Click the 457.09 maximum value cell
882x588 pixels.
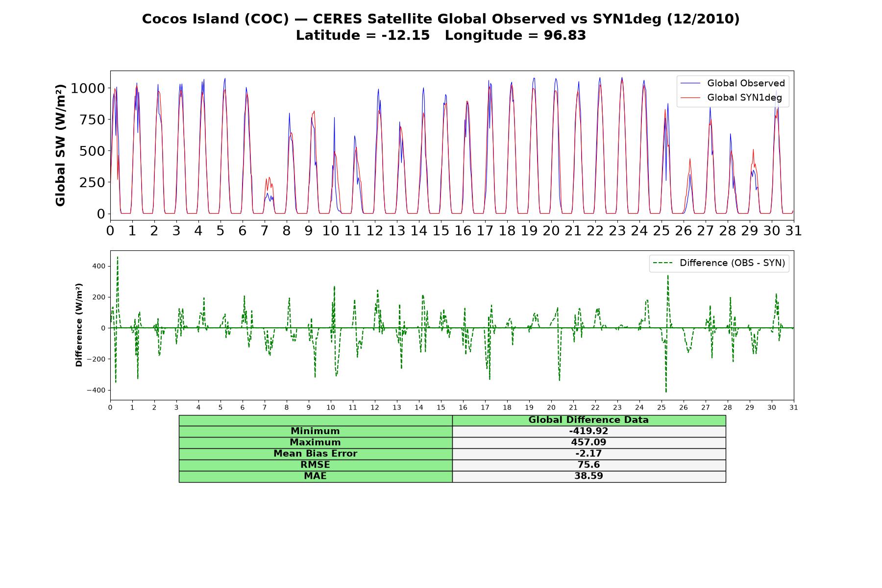coord(588,442)
